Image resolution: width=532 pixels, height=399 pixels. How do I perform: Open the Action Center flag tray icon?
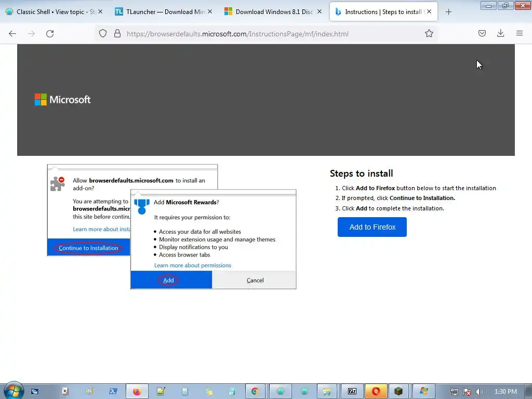coord(467,392)
